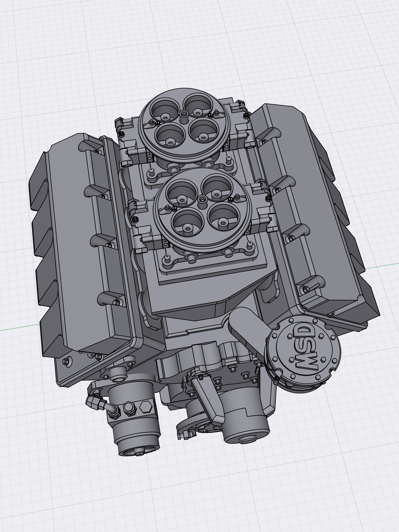This screenshot has width=399, height=532.
Task: Select the angled tube beside the distributor
Action: (x=250, y=329)
